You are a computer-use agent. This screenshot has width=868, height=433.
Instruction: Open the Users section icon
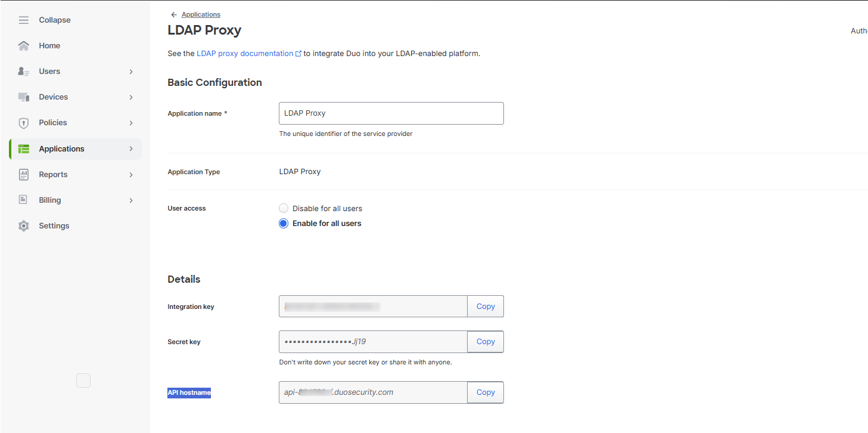pyautogui.click(x=23, y=71)
